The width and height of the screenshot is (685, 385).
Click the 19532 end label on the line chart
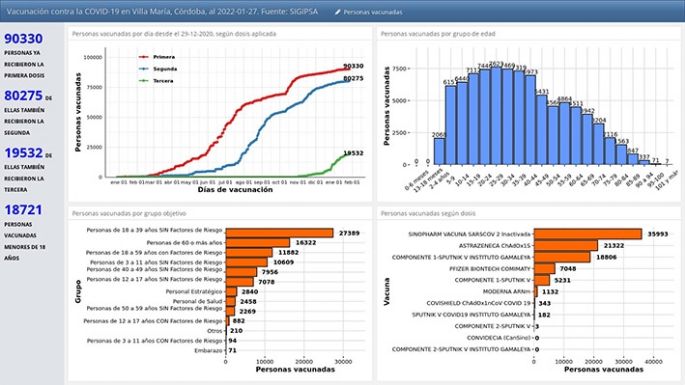353,153
